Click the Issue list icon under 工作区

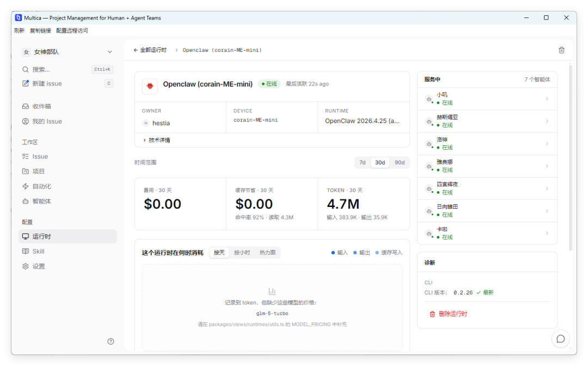click(x=26, y=156)
